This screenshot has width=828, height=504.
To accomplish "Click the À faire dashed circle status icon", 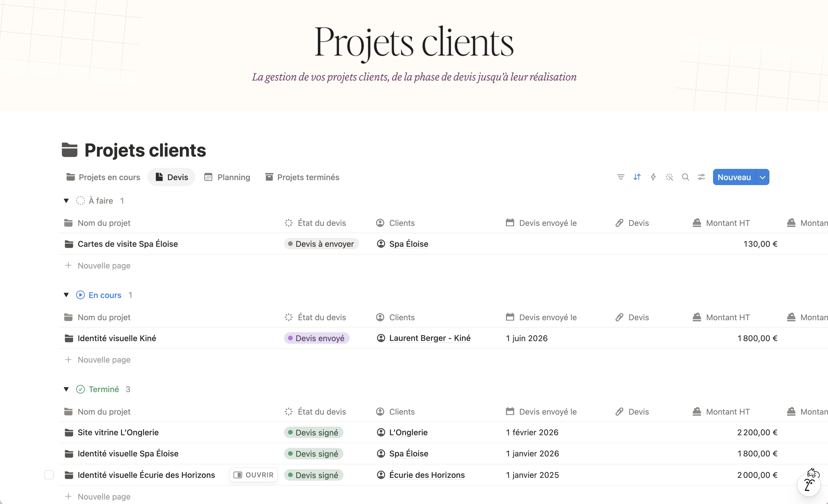I will [80, 201].
